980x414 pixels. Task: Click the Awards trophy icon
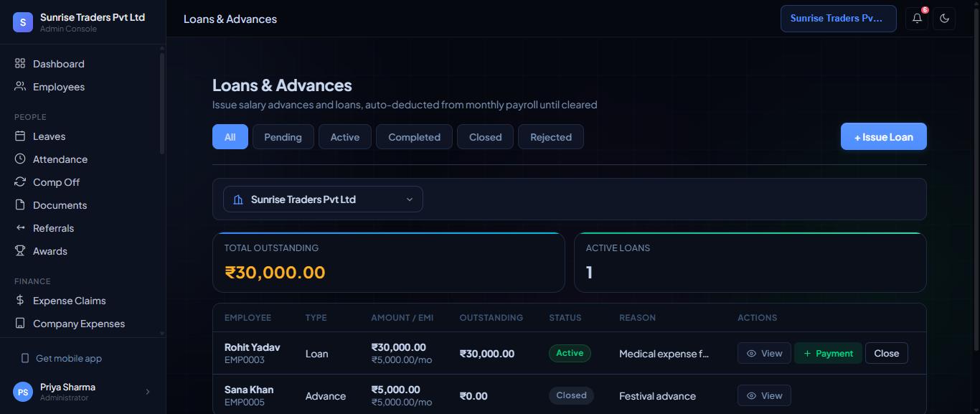point(20,251)
